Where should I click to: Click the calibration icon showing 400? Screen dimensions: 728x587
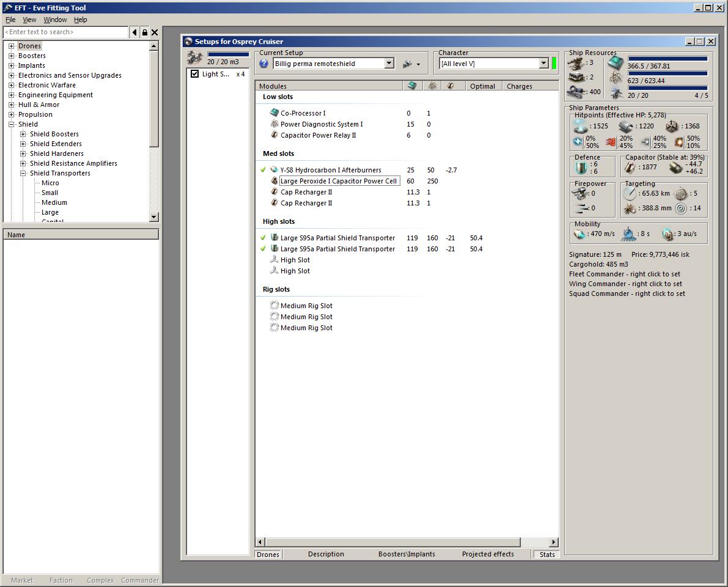coord(576,92)
